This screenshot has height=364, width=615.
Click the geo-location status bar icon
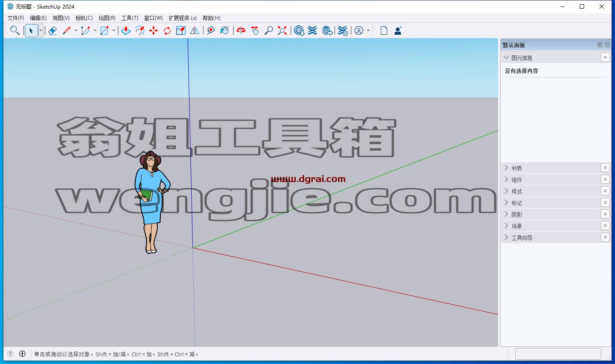(10, 354)
